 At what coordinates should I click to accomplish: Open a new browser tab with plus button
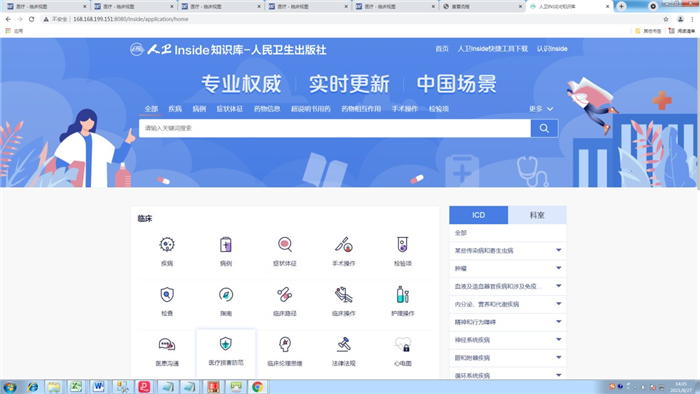click(621, 6)
